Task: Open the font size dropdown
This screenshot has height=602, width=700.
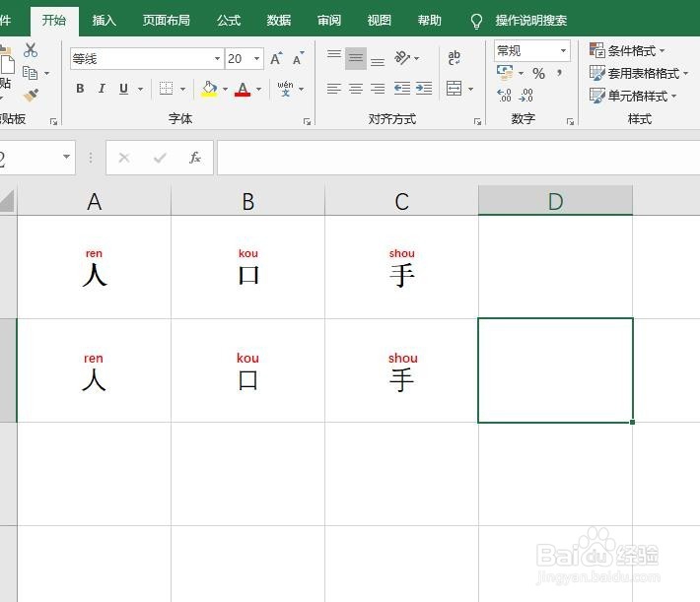Action: coord(256,58)
